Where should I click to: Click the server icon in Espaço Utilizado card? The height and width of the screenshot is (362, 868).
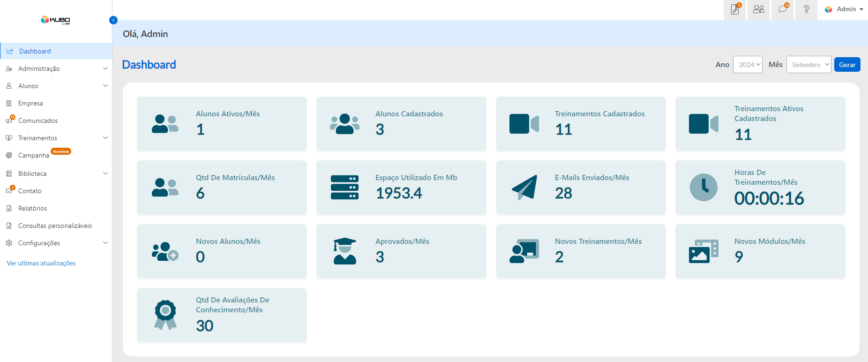coord(344,188)
